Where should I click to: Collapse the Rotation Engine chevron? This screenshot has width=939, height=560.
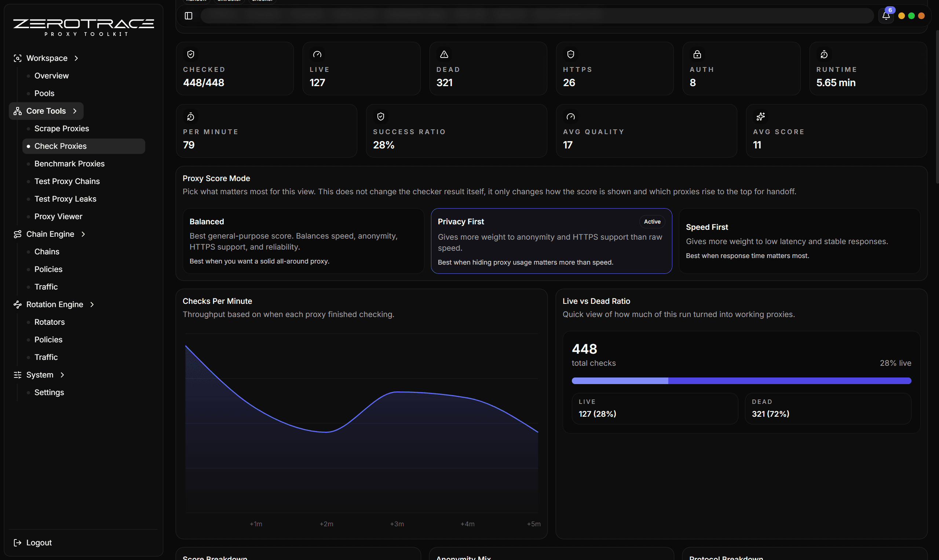click(92, 305)
